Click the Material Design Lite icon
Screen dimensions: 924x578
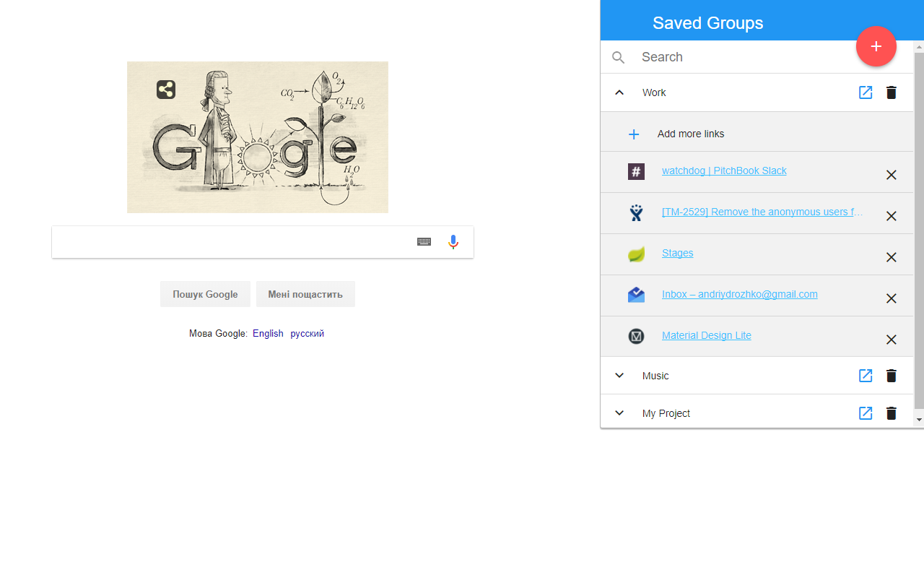pos(636,336)
